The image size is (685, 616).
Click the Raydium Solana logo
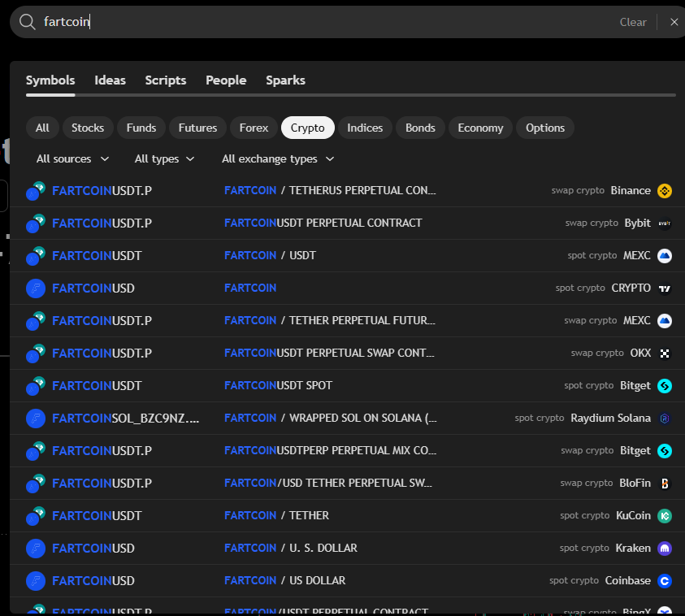[665, 418]
